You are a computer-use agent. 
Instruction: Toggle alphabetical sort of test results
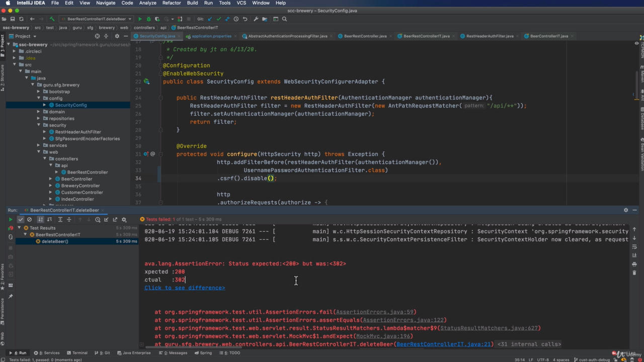[41, 219]
